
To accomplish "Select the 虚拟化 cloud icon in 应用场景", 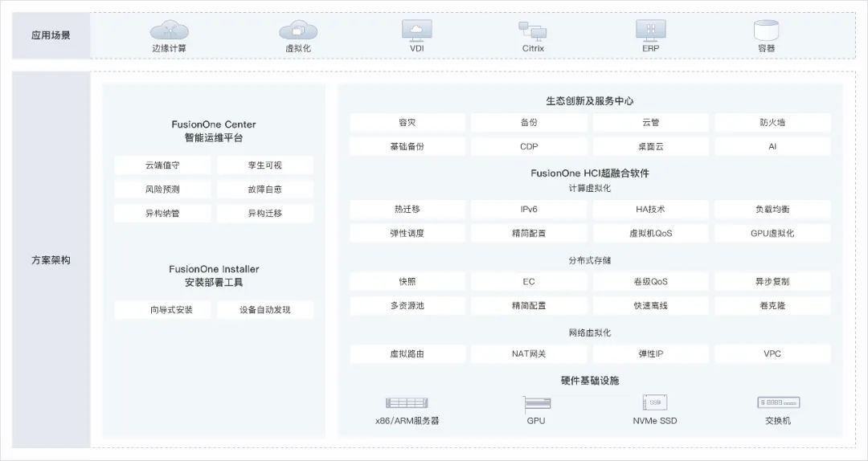I will [x=298, y=30].
